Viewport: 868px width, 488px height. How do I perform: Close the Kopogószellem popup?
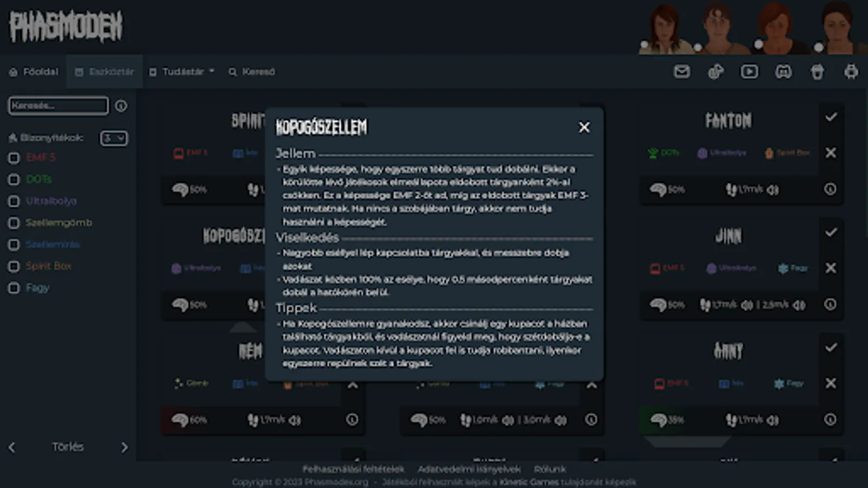[584, 127]
